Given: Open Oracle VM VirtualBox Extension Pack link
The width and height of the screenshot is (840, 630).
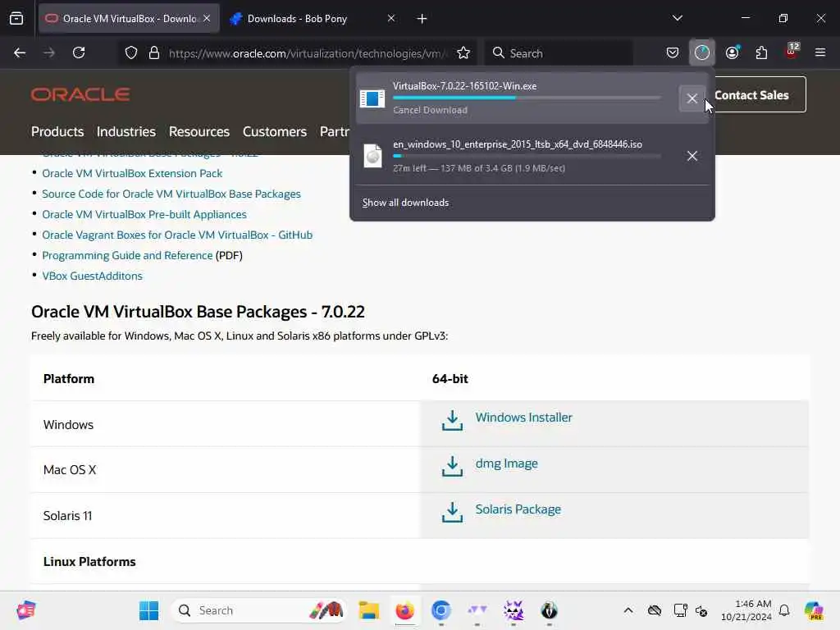Looking at the screenshot, I should coord(132,174).
